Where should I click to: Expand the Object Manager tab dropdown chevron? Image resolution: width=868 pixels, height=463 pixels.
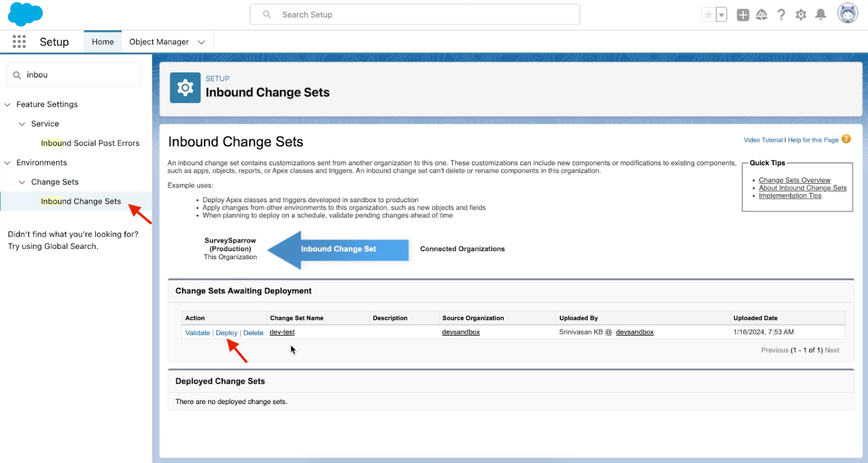tap(201, 42)
